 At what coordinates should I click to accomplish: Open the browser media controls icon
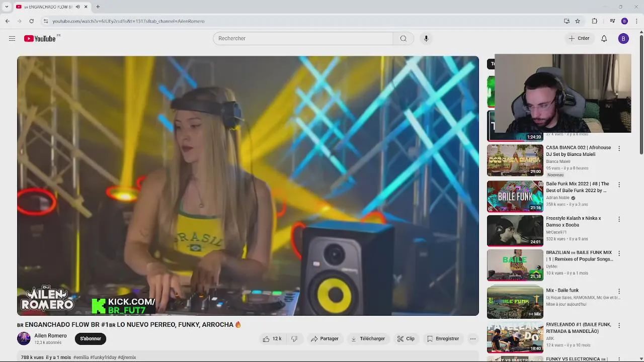(612, 21)
